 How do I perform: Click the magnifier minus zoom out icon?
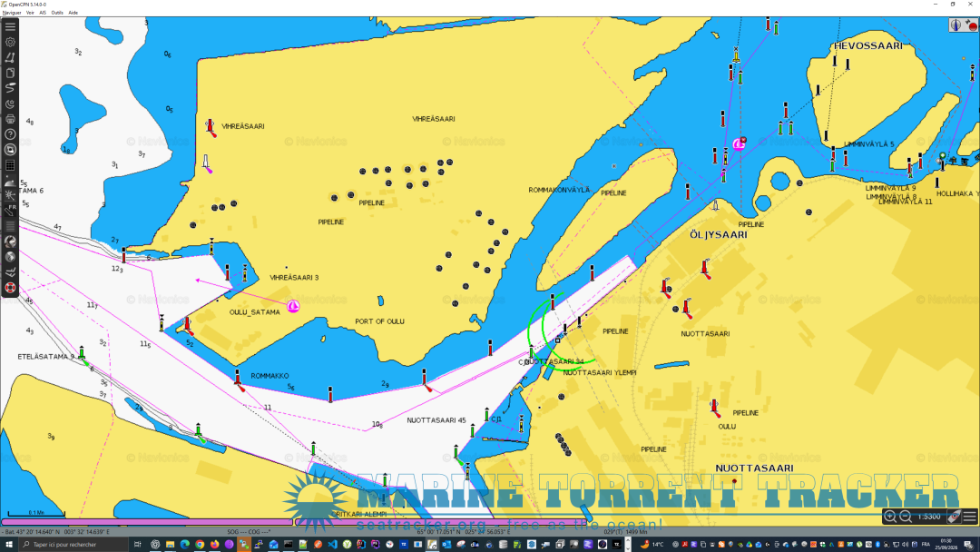pyautogui.click(x=906, y=517)
